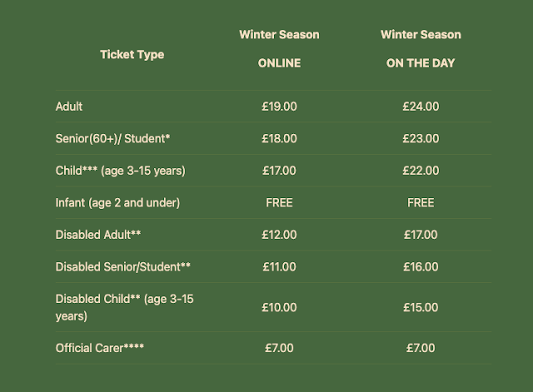The height and width of the screenshot is (392, 533).
Task: Select the Infant (age 2 and under) label
Action: point(117,203)
